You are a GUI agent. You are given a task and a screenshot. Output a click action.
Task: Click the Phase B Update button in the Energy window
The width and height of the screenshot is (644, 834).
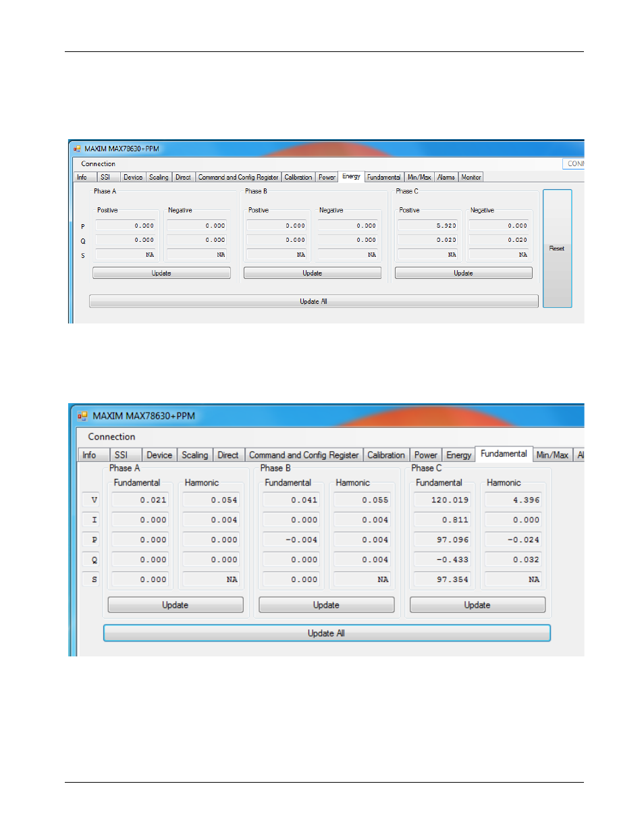(313, 273)
